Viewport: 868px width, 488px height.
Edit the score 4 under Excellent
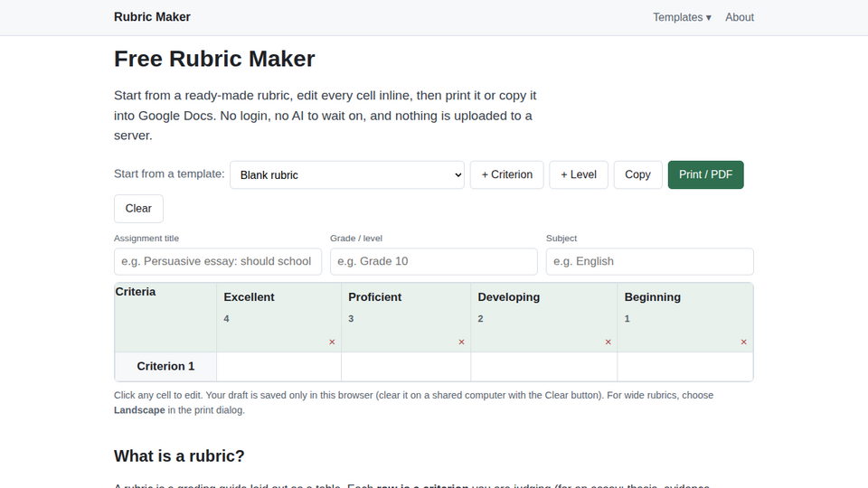pos(226,319)
